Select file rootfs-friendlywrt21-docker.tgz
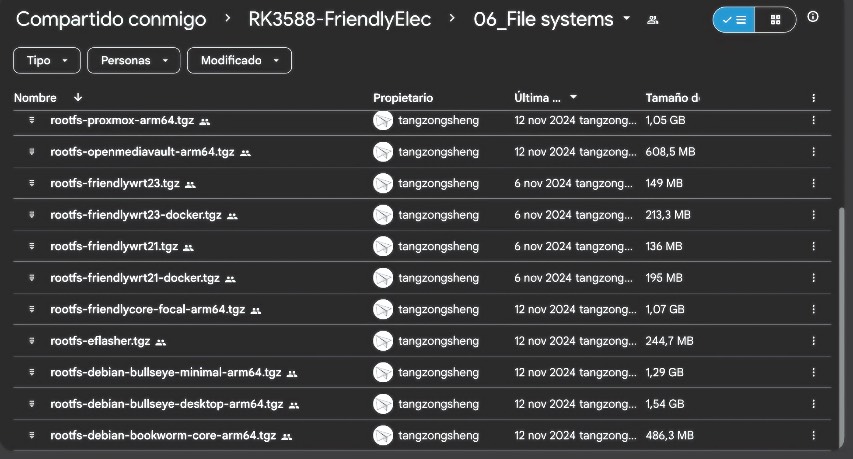The width and height of the screenshot is (853, 459). (x=135, y=278)
